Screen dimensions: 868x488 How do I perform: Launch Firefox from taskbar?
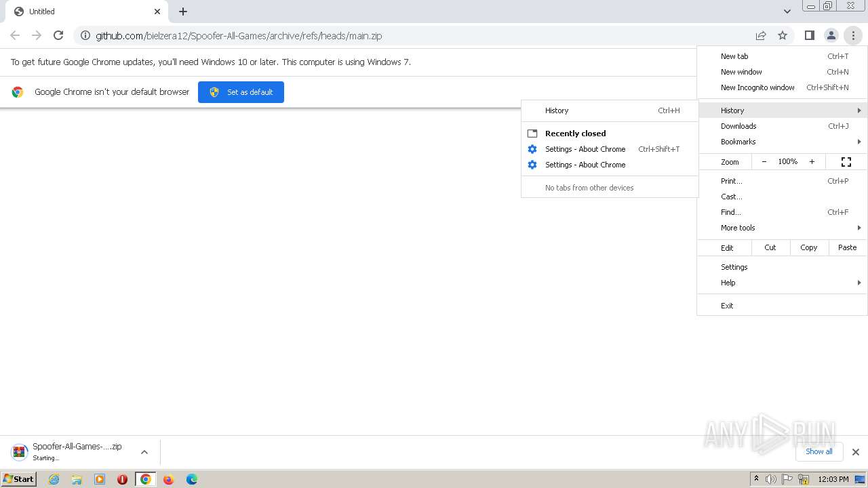tap(169, 479)
